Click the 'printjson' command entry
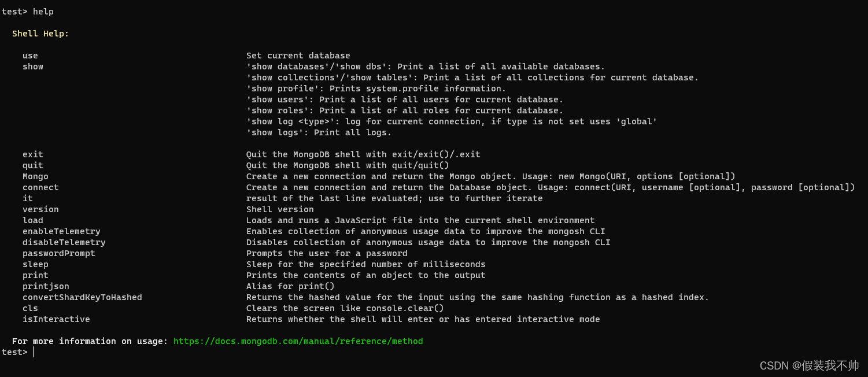The image size is (868, 377). (46, 286)
